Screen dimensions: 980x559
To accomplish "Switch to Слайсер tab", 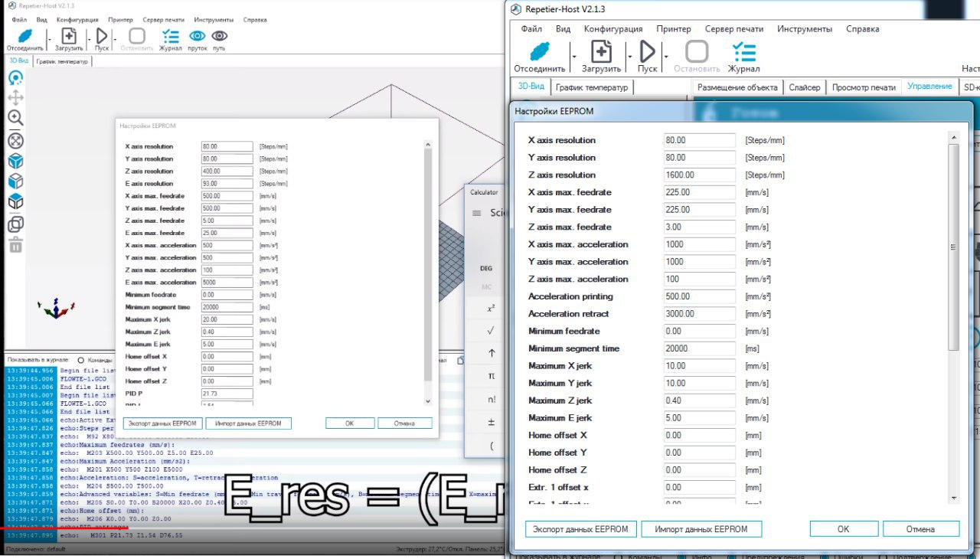I will pos(805,87).
